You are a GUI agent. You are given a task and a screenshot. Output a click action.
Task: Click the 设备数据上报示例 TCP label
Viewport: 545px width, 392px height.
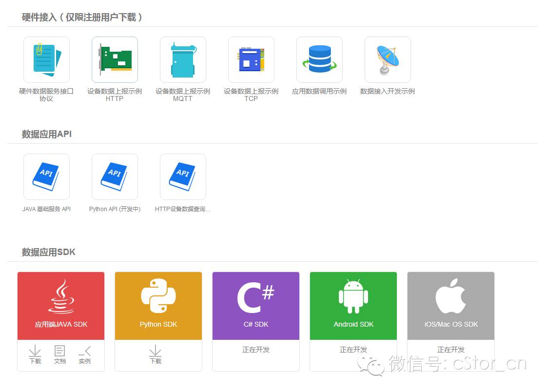click(x=251, y=95)
